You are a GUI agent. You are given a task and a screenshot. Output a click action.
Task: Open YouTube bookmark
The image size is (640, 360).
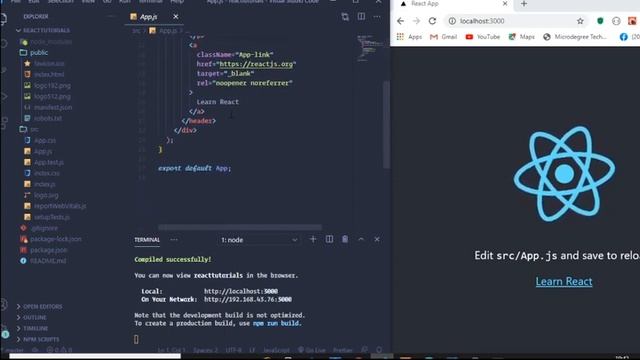pos(483,37)
